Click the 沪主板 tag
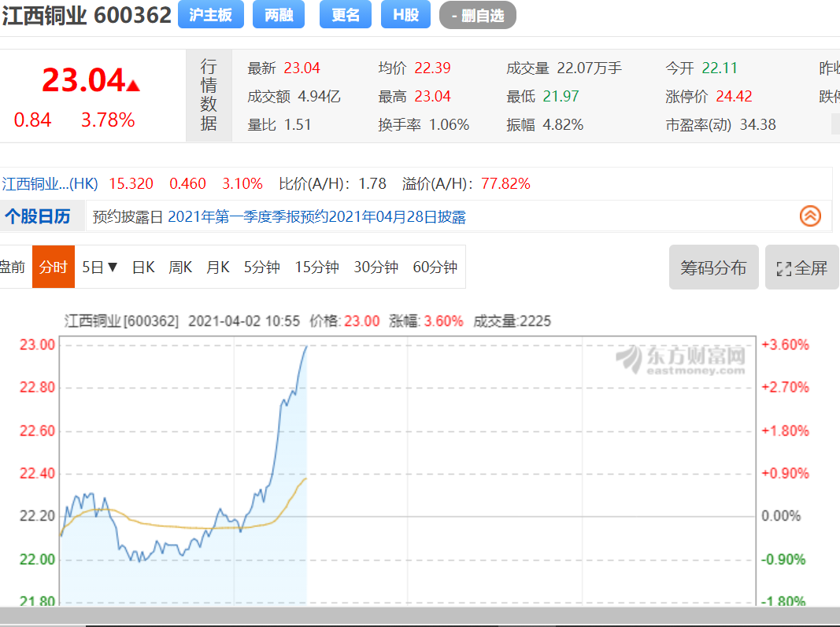This screenshot has height=627, width=840. click(210, 14)
